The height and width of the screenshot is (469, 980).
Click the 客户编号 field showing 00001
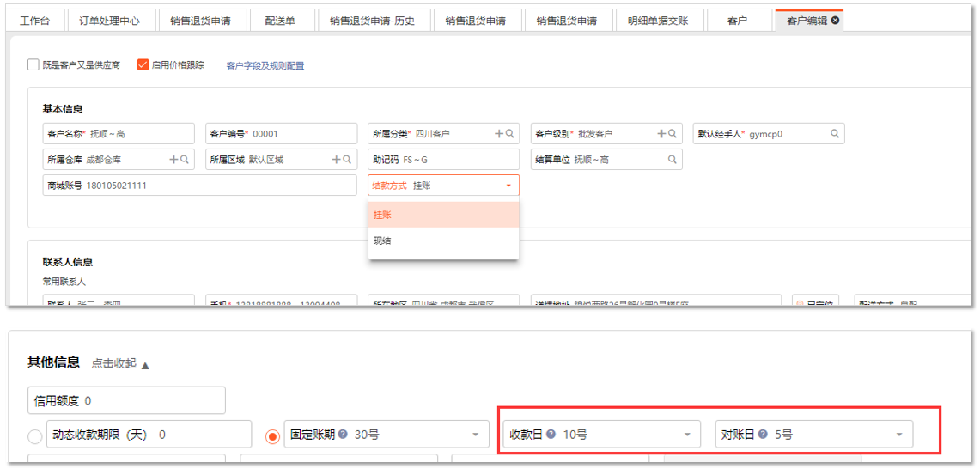281,134
